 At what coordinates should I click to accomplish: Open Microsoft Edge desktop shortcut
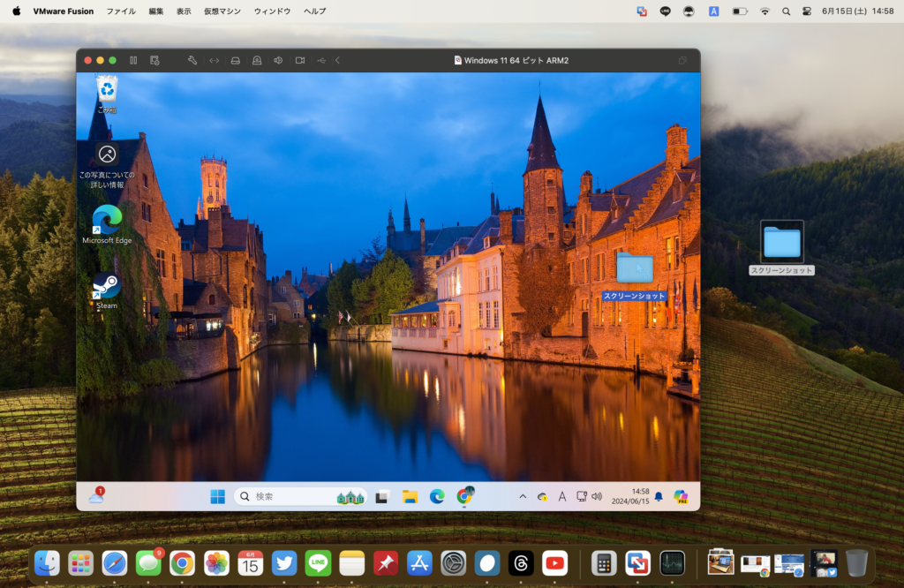point(107,223)
